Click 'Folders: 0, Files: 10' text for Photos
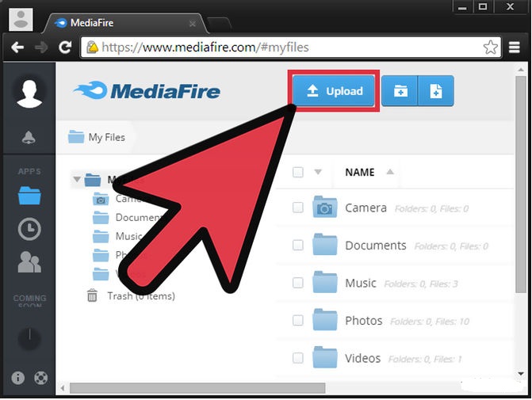This screenshot has height=400, width=532. tap(430, 322)
